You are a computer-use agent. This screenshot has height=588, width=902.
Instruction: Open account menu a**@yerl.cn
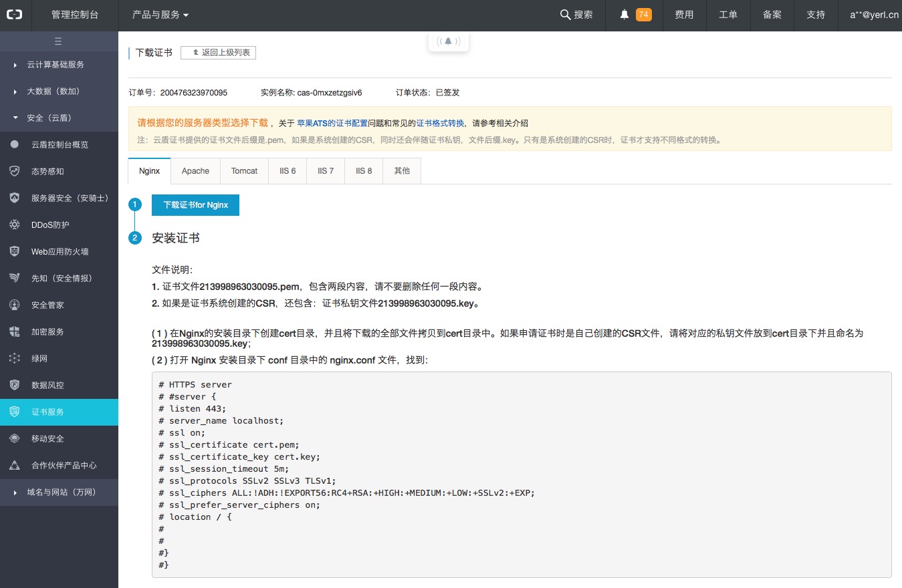pyautogui.click(x=874, y=15)
